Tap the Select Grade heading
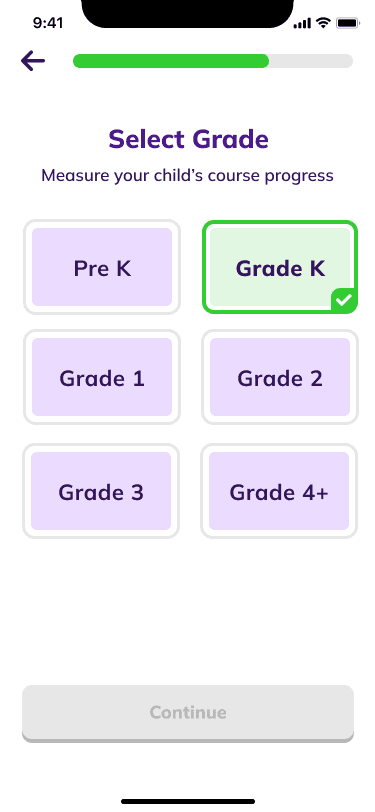Viewport: 375px width, 812px height. click(x=189, y=140)
